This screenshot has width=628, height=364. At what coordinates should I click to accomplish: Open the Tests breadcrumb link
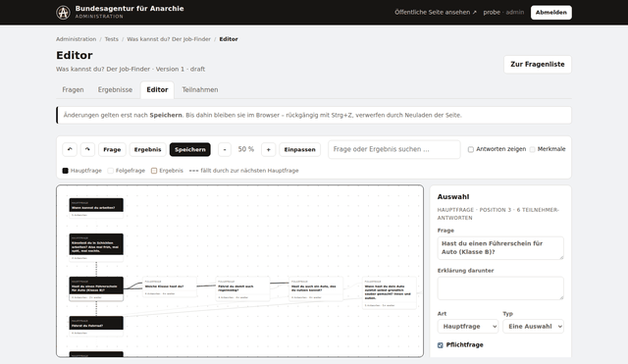point(111,39)
